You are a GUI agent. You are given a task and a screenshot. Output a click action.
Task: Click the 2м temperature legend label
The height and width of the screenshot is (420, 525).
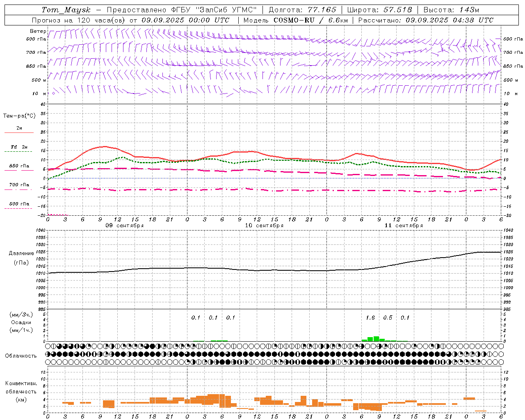(x=19, y=128)
